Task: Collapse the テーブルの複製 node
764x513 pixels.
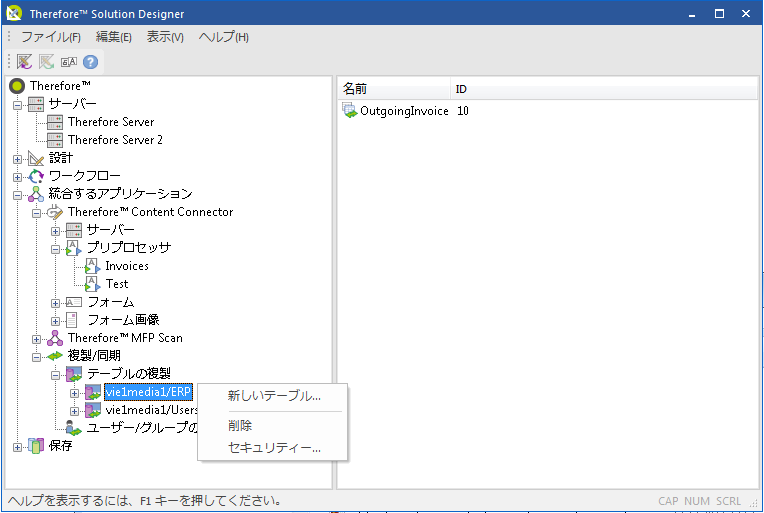Action: click(56, 375)
